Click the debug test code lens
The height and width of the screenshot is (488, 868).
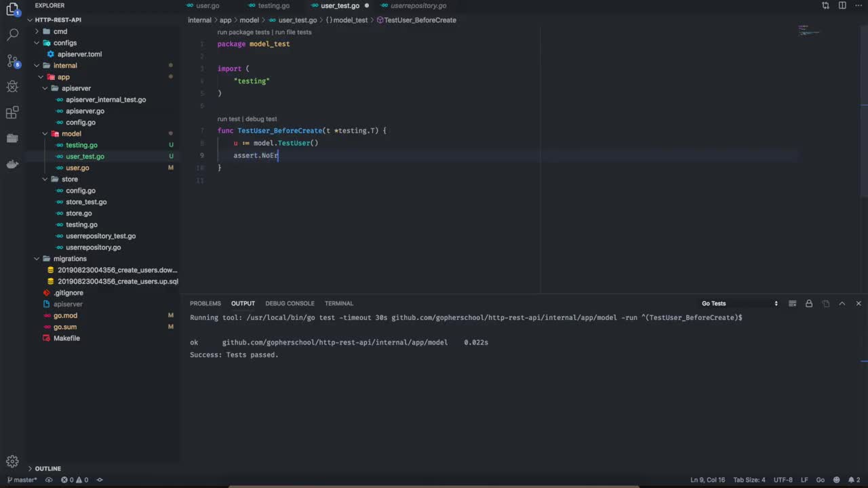click(261, 119)
